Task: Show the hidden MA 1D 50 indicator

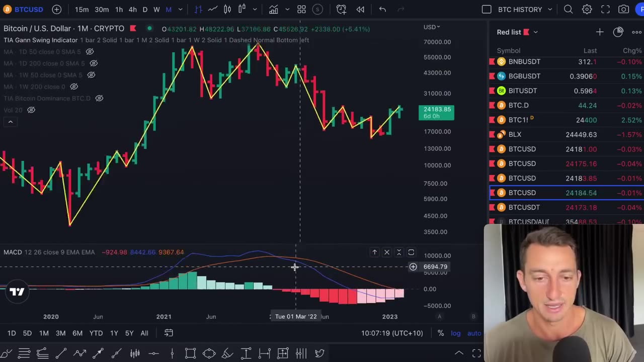Action: (x=90, y=52)
